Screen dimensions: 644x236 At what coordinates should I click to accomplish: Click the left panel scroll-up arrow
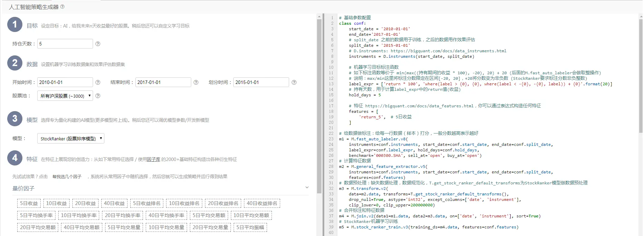319,16
